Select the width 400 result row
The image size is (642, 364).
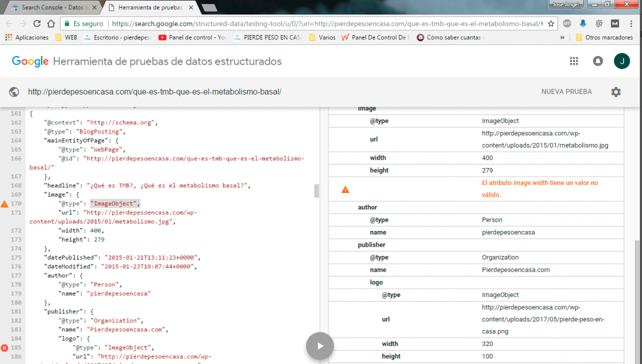coord(476,157)
